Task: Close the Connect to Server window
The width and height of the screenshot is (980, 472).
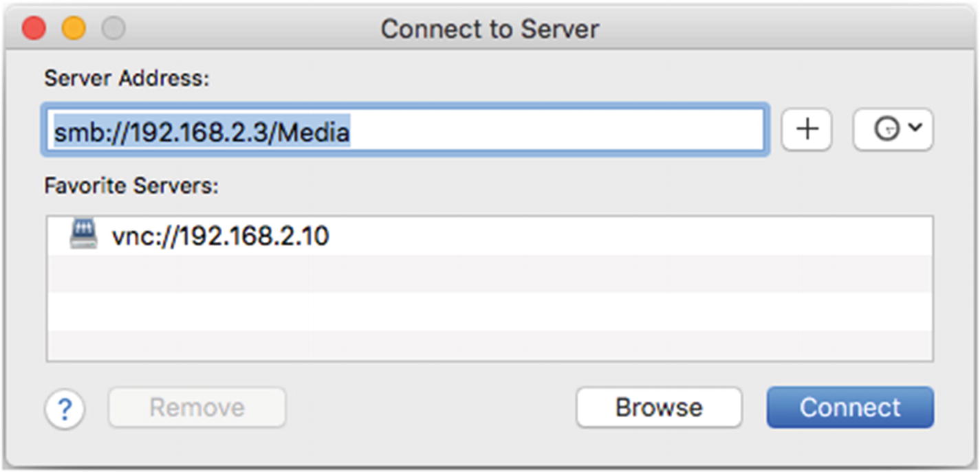Action: (x=34, y=28)
